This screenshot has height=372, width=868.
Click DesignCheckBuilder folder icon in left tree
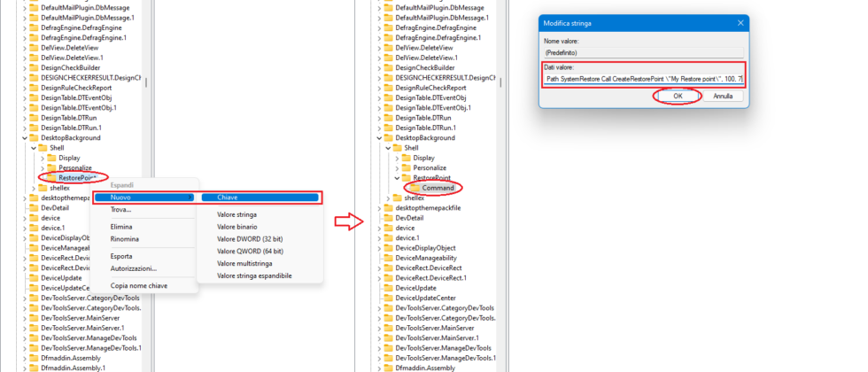34,67
